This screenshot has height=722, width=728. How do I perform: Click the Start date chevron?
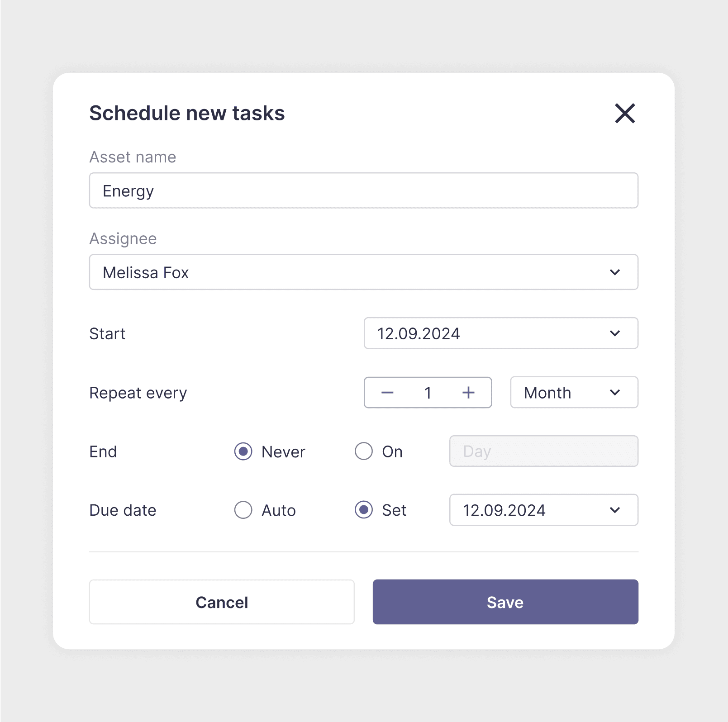click(614, 333)
